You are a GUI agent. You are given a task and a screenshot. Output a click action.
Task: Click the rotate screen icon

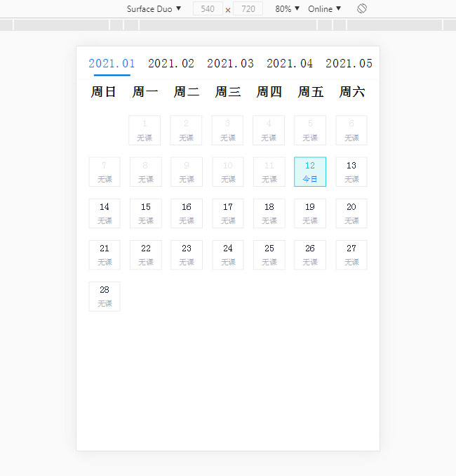362,9
